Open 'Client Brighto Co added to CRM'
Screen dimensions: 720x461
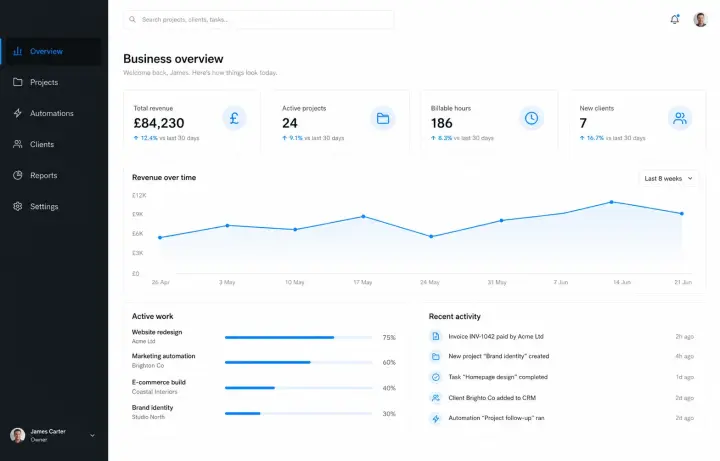[492, 398]
